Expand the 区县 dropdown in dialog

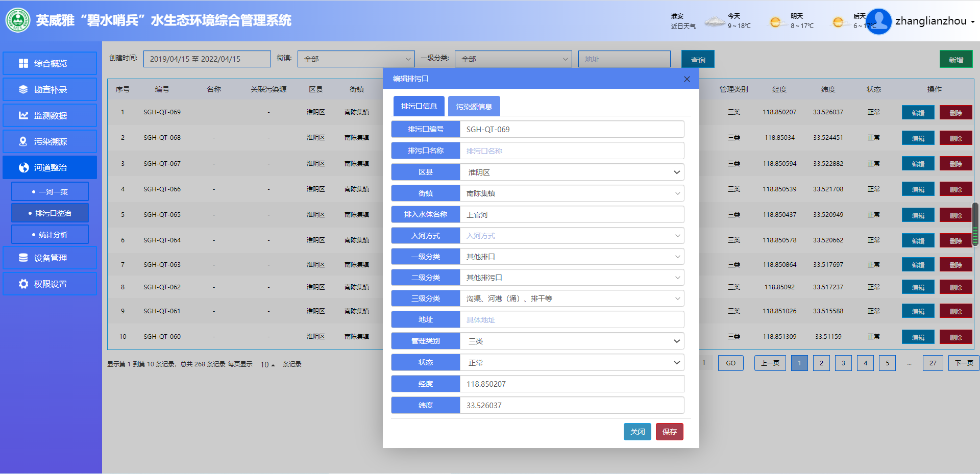coord(572,172)
